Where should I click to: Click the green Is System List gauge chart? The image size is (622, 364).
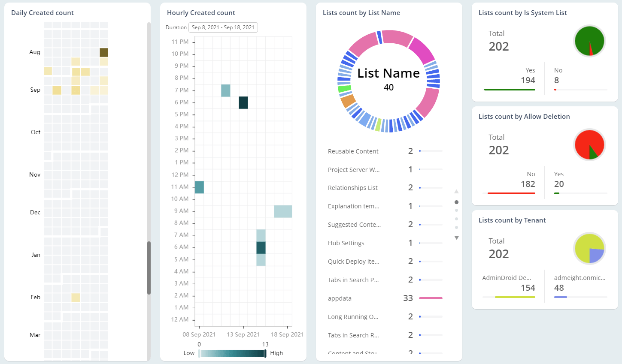[589, 40]
